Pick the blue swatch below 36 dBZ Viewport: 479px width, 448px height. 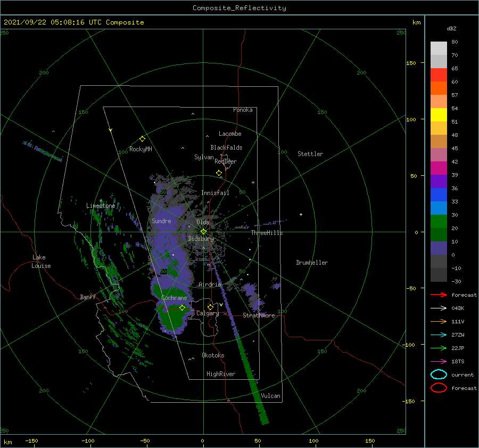439,195
